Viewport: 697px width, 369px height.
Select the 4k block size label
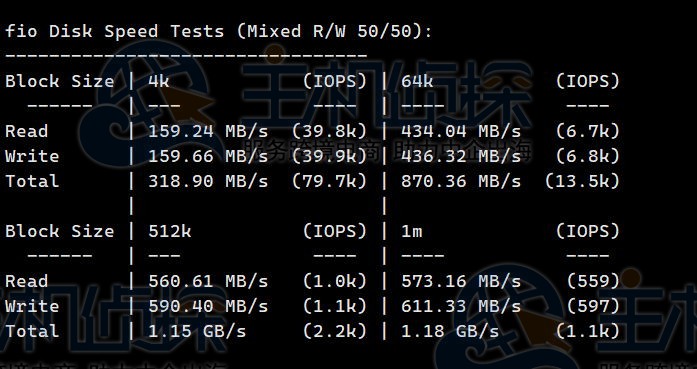point(159,81)
